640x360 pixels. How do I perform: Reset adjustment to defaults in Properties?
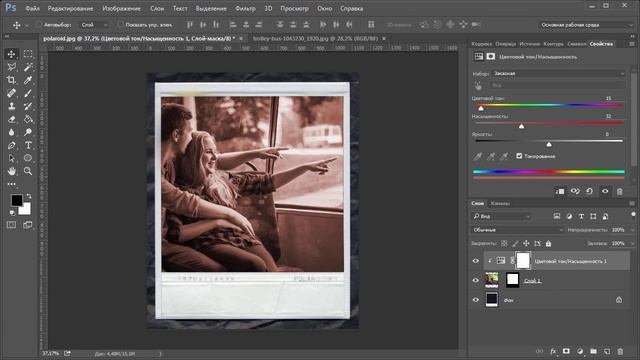coord(589,191)
